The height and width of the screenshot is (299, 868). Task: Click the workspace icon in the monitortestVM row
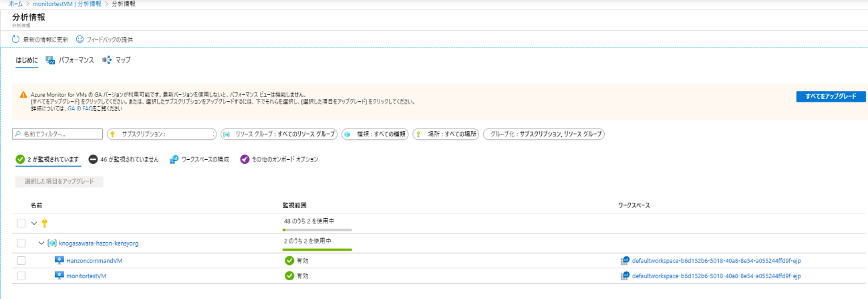coord(625,276)
